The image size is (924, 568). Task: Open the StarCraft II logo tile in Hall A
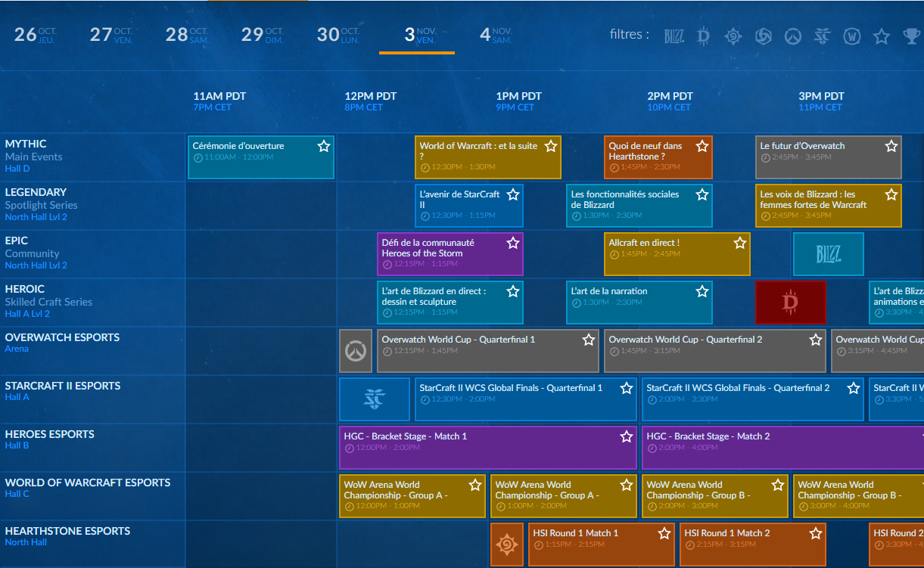[x=374, y=399]
